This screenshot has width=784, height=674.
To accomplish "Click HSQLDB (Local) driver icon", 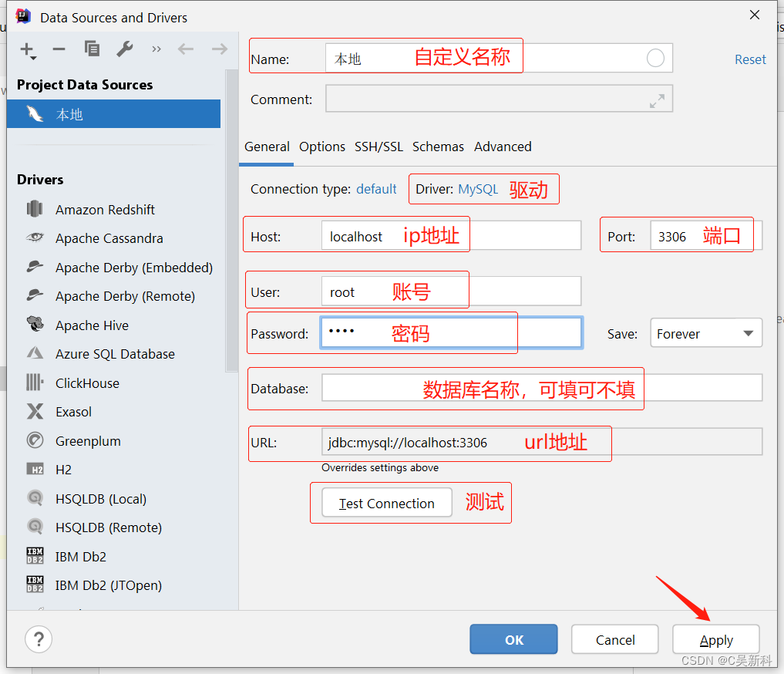I will pyautogui.click(x=35, y=498).
